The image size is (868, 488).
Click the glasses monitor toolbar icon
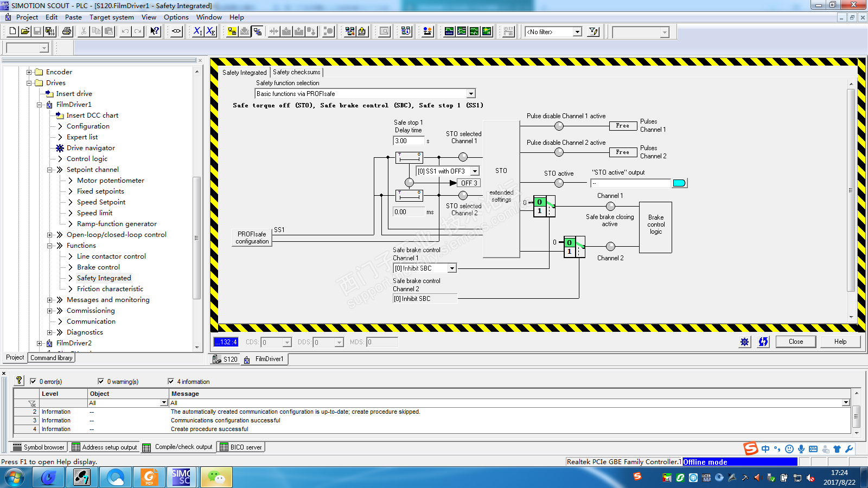[176, 31]
